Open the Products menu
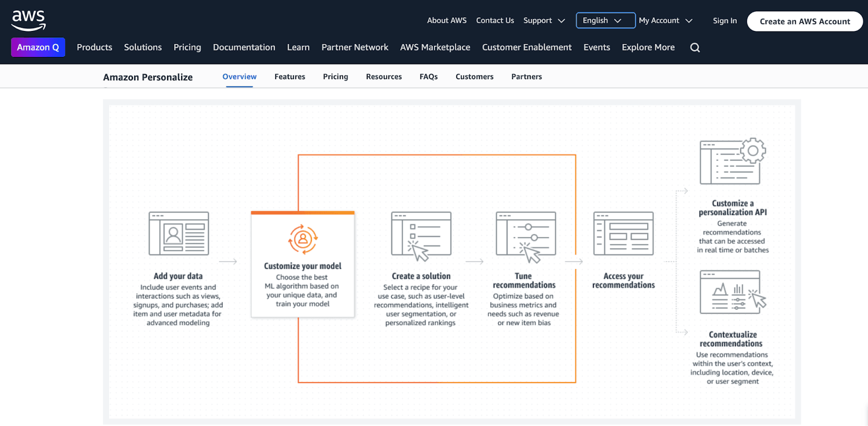 pyautogui.click(x=94, y=47)
